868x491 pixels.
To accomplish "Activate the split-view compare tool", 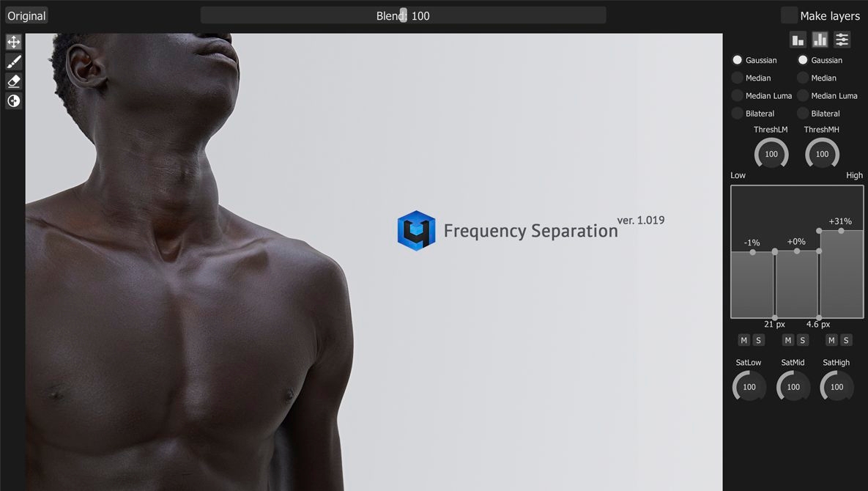I will (x=13, y=100).
